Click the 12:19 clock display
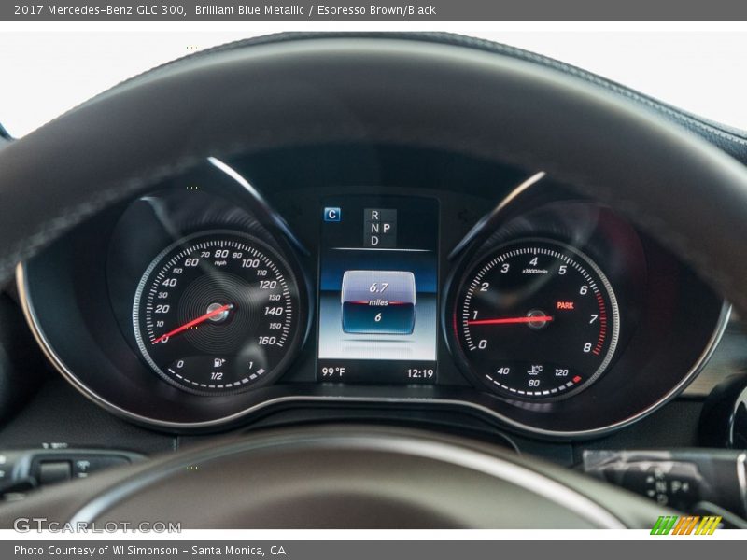Screen dimensions: 747x560 click(419, 373)
